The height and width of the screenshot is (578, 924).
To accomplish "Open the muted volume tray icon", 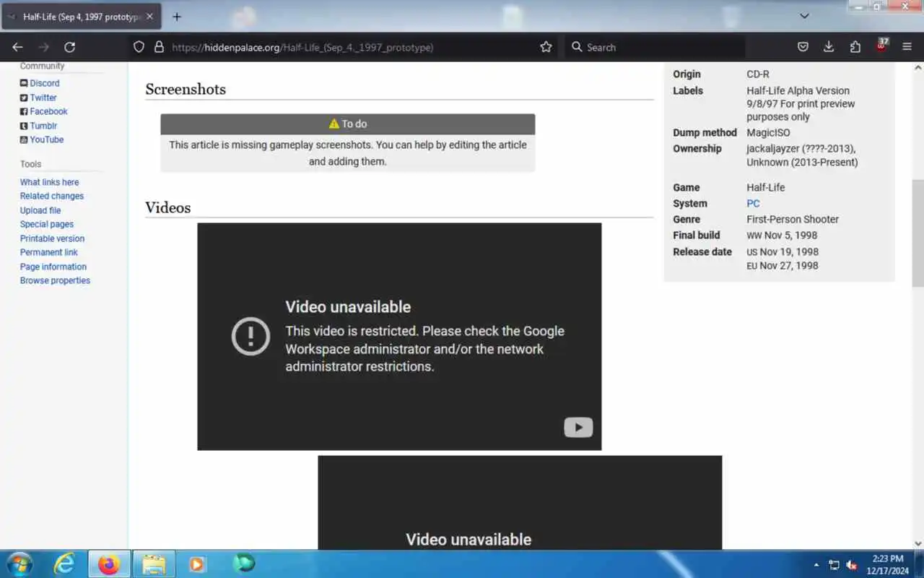I will point(851,565).
